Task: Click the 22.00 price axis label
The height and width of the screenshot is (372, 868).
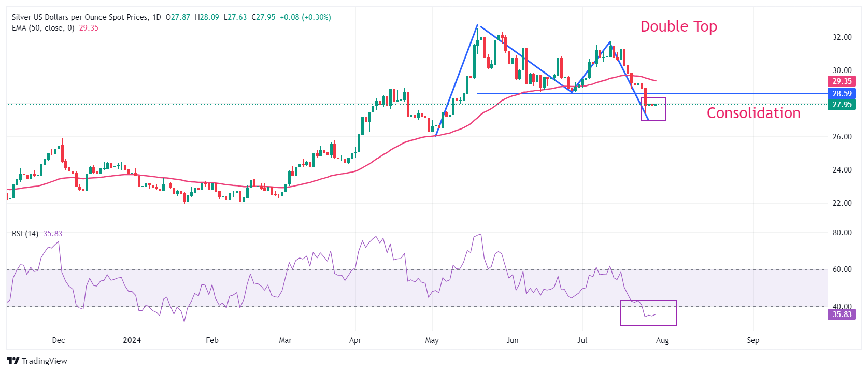Action: click(x=842, y=203)
